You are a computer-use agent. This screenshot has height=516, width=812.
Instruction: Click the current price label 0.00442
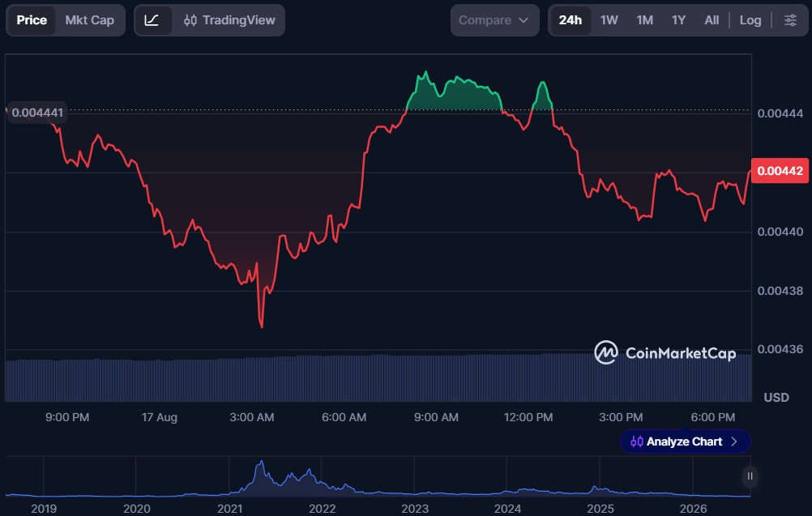[x=780, y=171]
